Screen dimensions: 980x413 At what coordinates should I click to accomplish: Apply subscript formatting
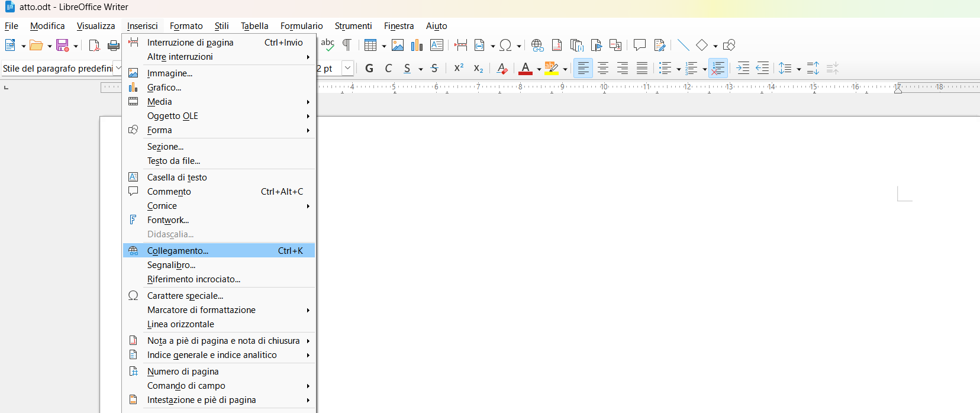coord(478,68)
